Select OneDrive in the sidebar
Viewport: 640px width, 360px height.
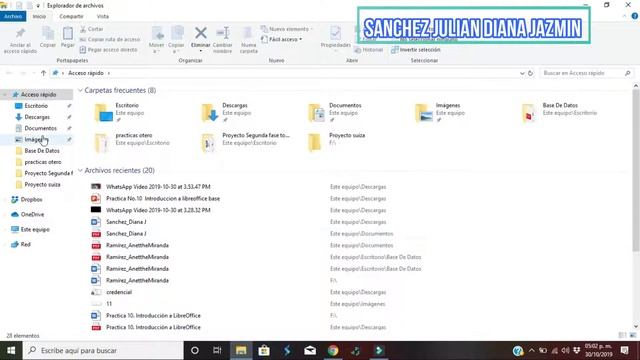point(32,214)
